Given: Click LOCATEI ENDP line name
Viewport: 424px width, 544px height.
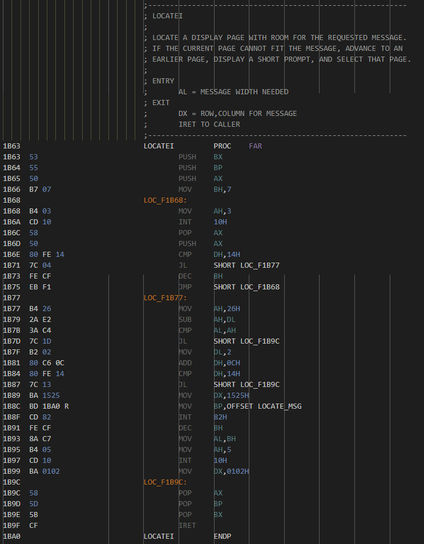Looking at the screenshot, I should click(x=159, y=536).
